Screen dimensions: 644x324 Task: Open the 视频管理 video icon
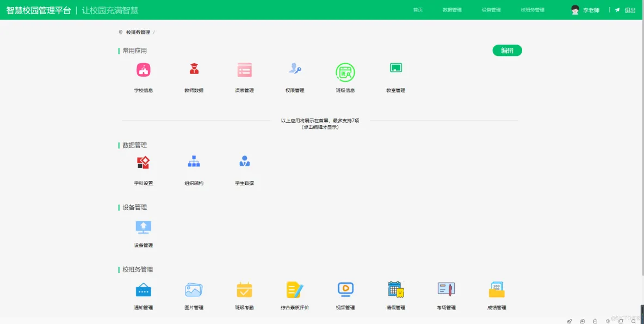(345, 290)
